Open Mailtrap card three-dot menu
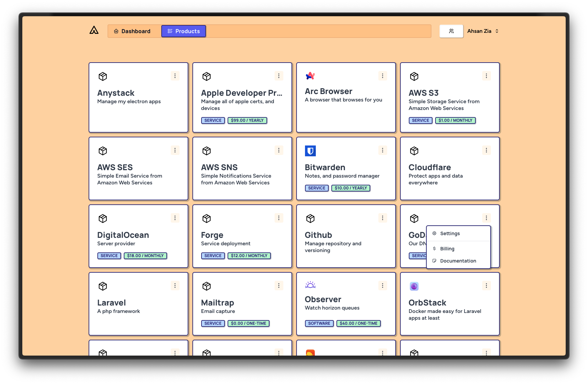This screenshot has height=384, width=588. click(279, 286)
